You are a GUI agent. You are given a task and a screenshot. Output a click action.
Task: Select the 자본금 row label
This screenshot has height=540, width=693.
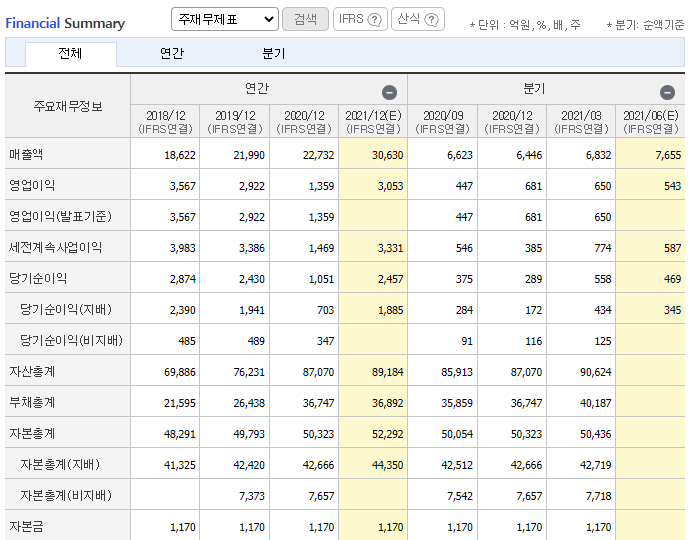(x=27, y=526)
